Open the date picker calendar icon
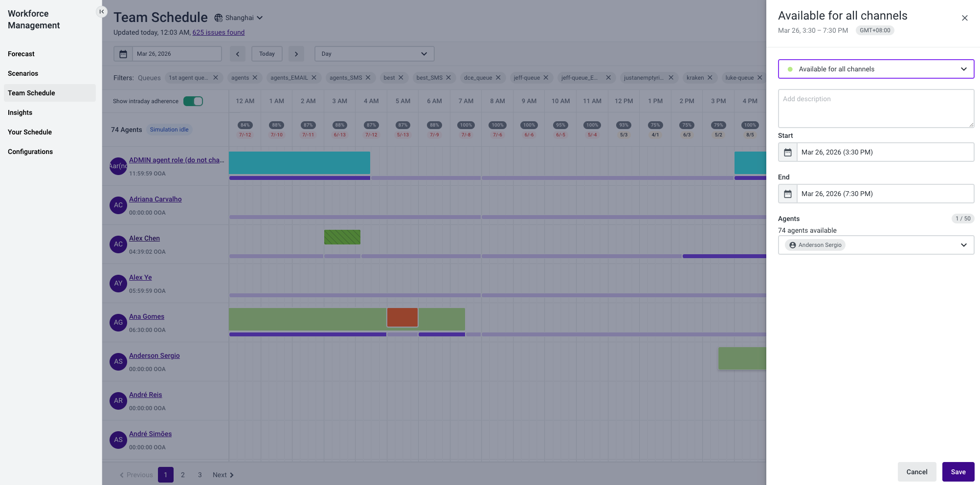The height and width of the screenshot is (485, 980). point(123,54)
